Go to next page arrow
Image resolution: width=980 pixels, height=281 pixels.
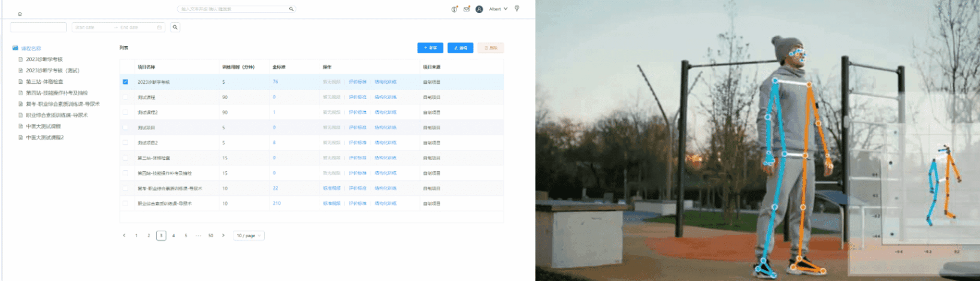(223, 235)
